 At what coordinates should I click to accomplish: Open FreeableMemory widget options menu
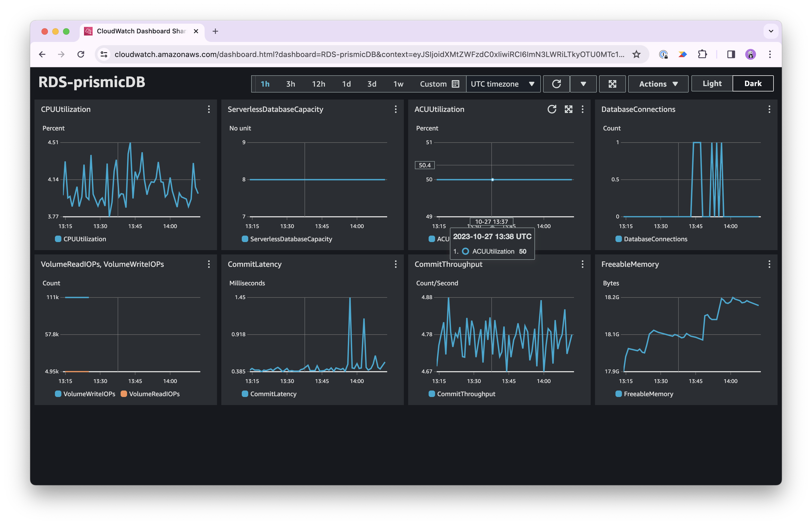point(769,264)
